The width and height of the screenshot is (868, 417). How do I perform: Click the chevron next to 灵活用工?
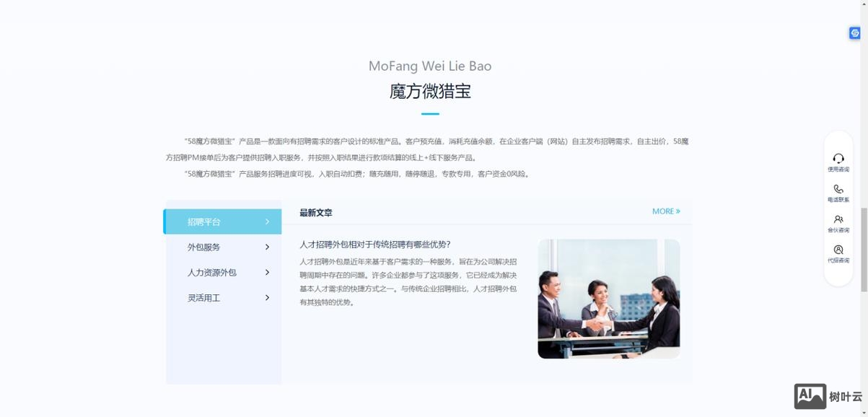point(267,297)
